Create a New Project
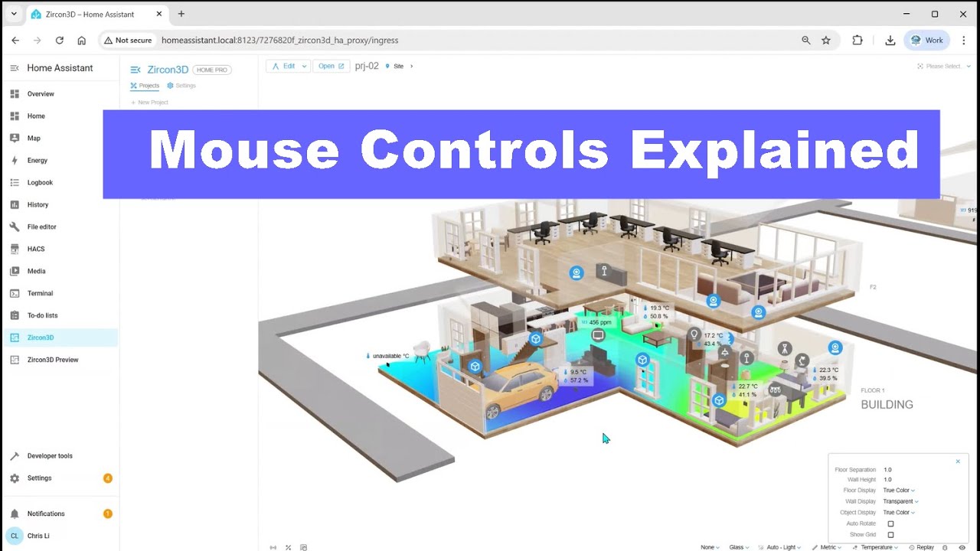 (149, 103)
